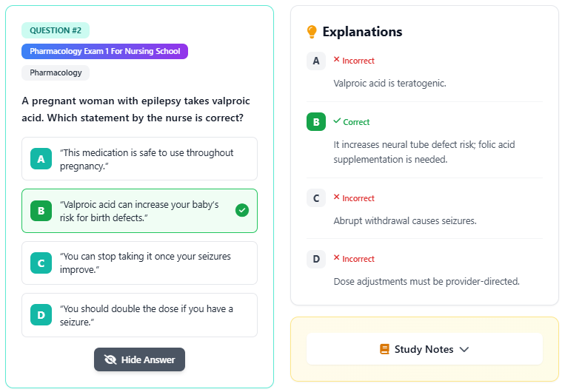
Task: Click the red X icon for explanation A
Action: (x=336, y=60)
